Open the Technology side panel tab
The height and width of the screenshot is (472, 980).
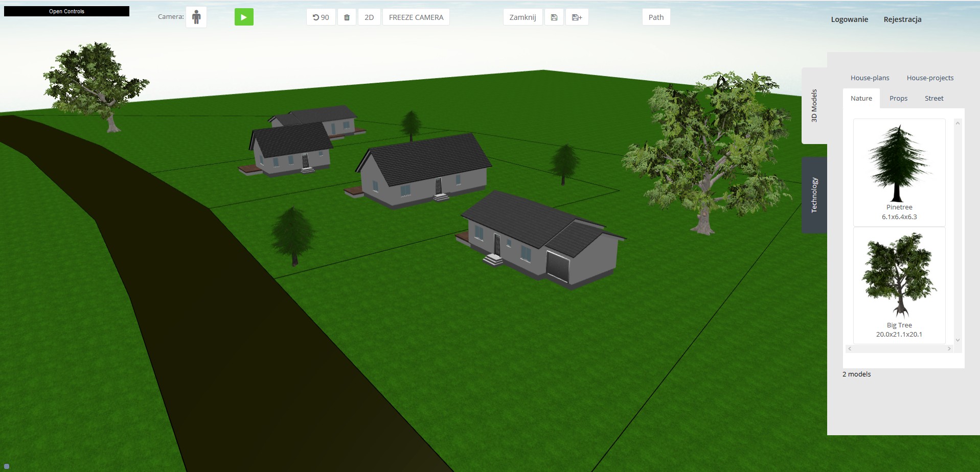tap(814, 195)
